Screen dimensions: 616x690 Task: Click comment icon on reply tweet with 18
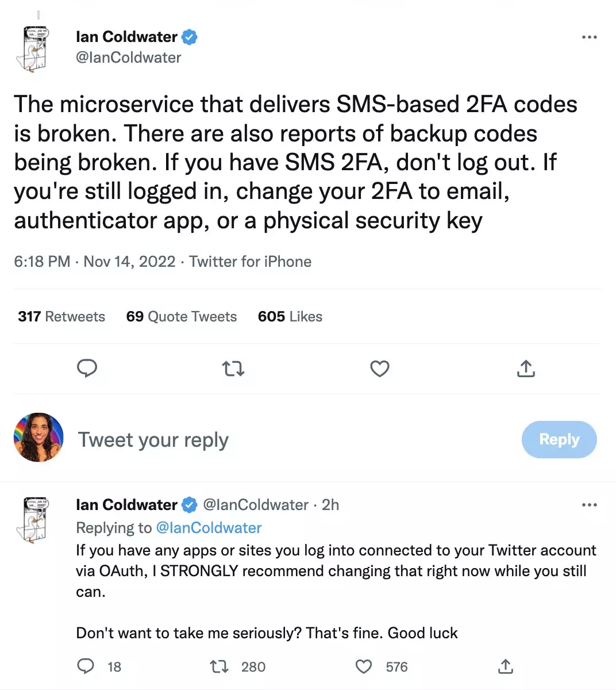86,666
